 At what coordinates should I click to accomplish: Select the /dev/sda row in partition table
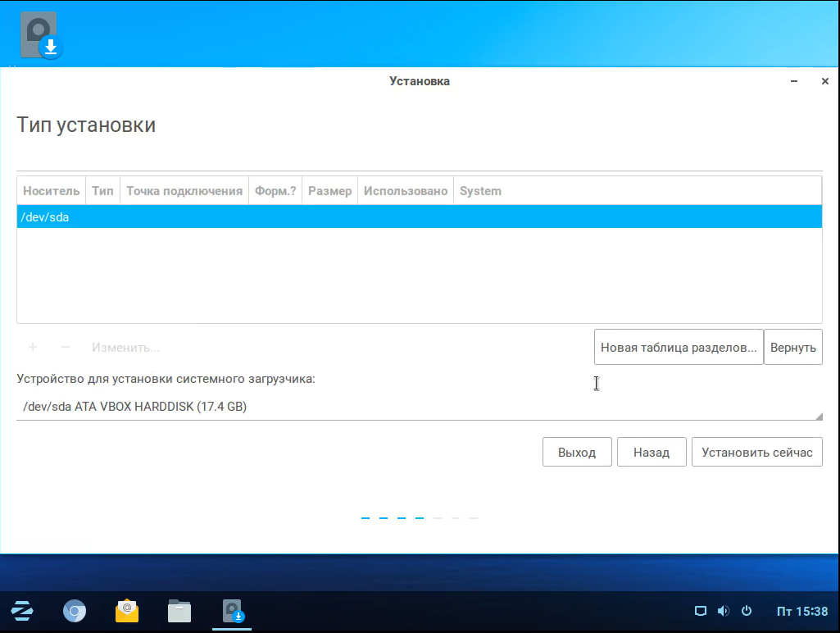(x=419, y=217)
